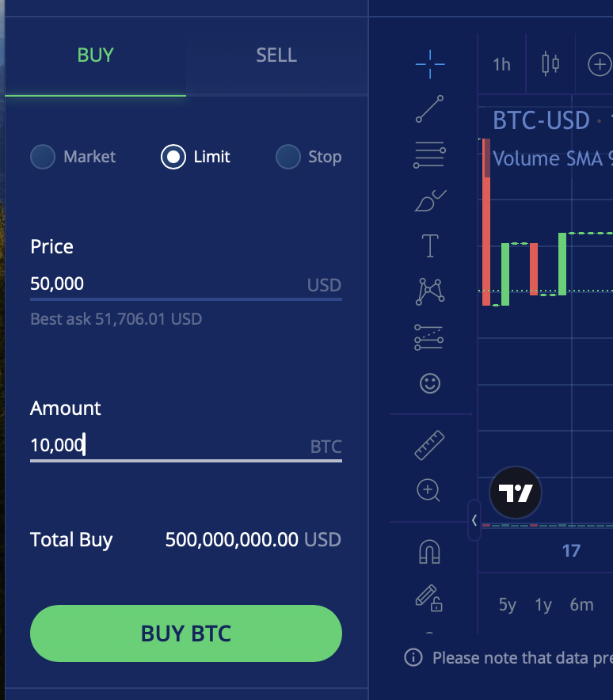Open the 1h timeframe interval dropdown
The height and width of the screenshot is (700, 613).
click(x=501, y=64)
